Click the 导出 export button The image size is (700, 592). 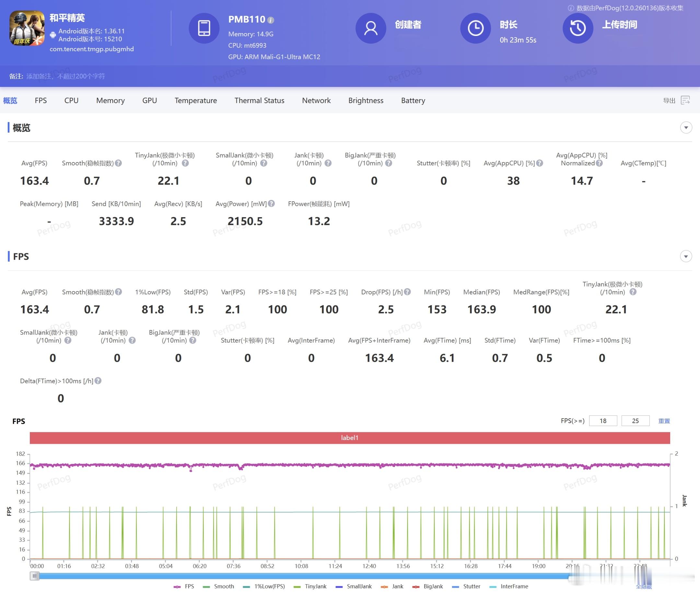point(669,101)
